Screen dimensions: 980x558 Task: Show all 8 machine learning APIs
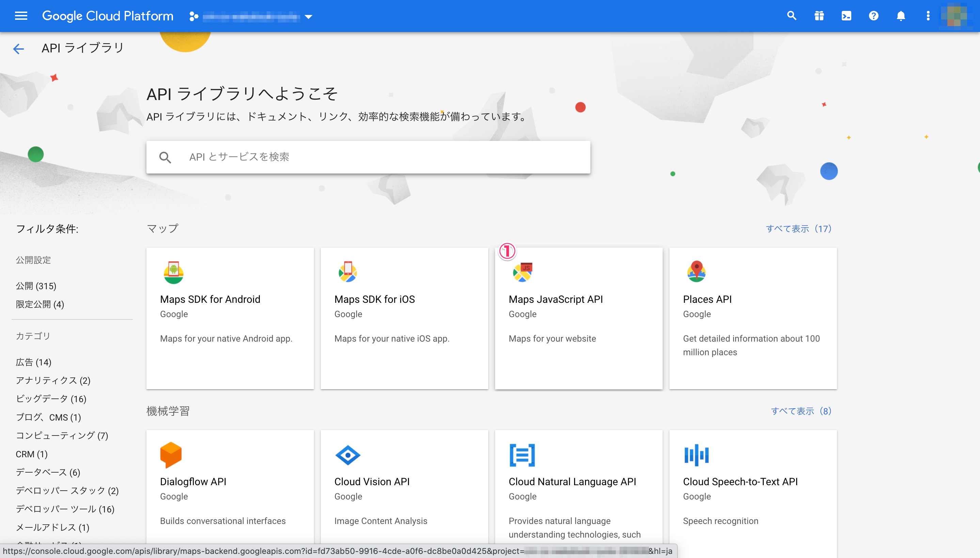pos(801,411)
